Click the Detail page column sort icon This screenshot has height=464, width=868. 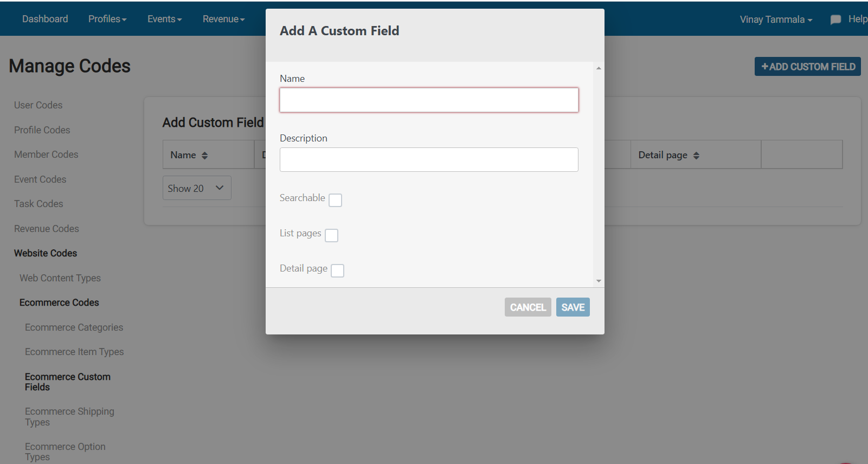click(x=696, y=156)
